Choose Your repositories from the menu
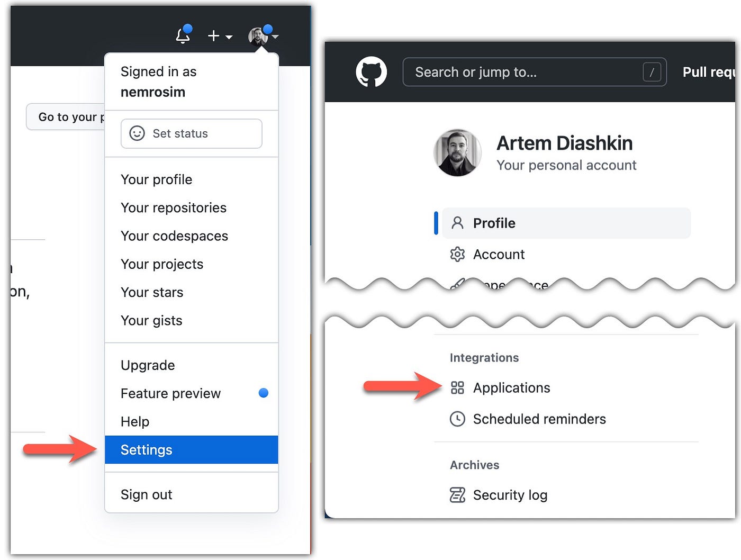The image size is (741, 560). [x=174, y=207]
